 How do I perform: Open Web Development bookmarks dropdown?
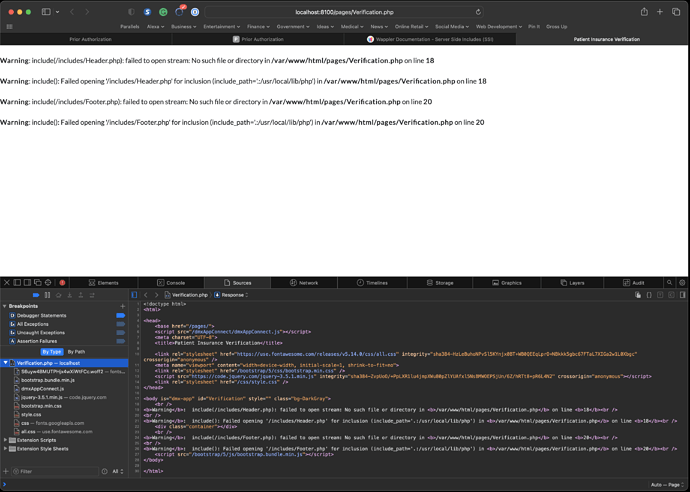499,26
